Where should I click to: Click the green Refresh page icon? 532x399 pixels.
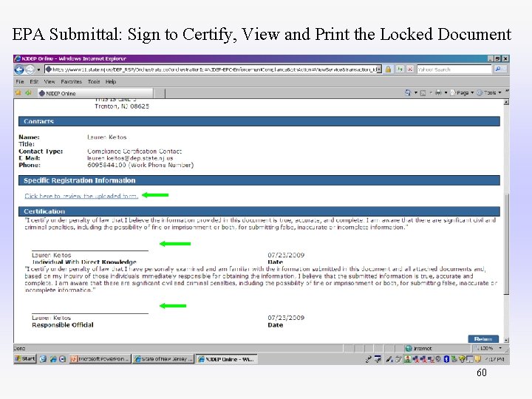coord(400,69)
